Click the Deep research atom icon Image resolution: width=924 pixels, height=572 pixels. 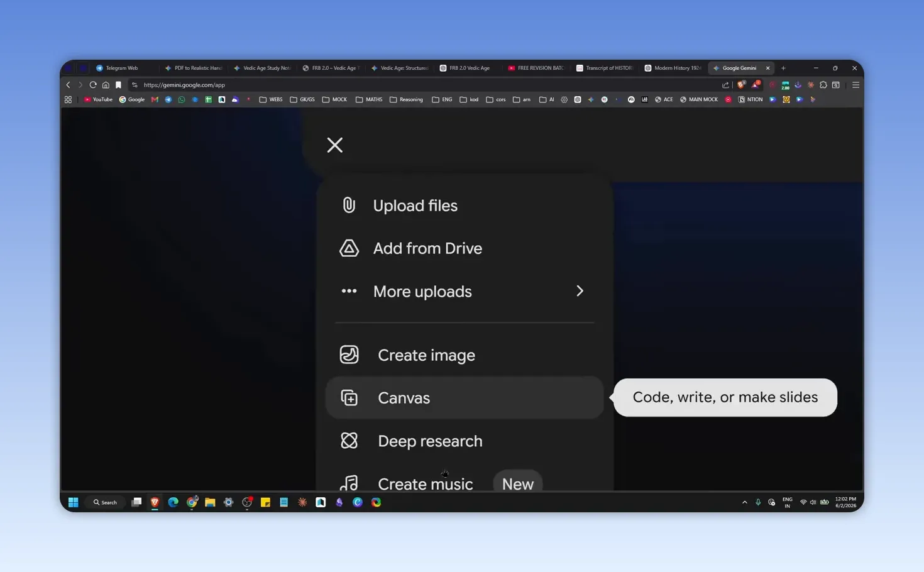[349, 441]
